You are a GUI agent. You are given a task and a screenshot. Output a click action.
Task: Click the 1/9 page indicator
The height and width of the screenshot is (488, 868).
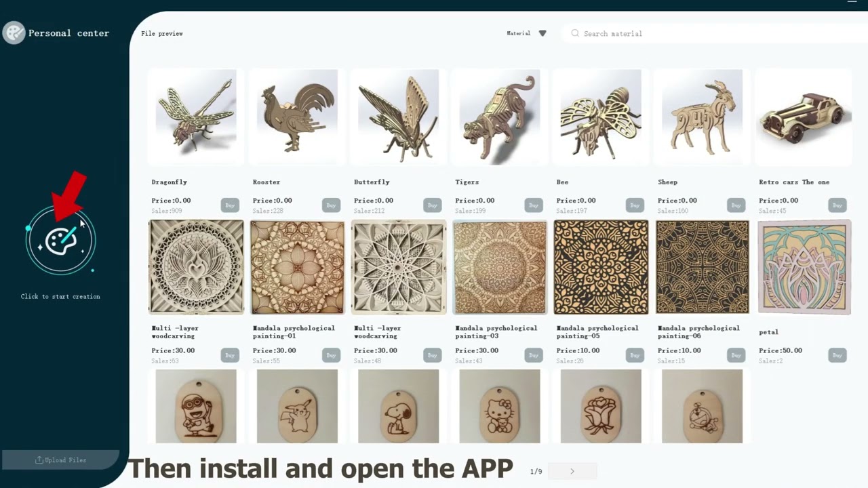(x=536, y=471)
